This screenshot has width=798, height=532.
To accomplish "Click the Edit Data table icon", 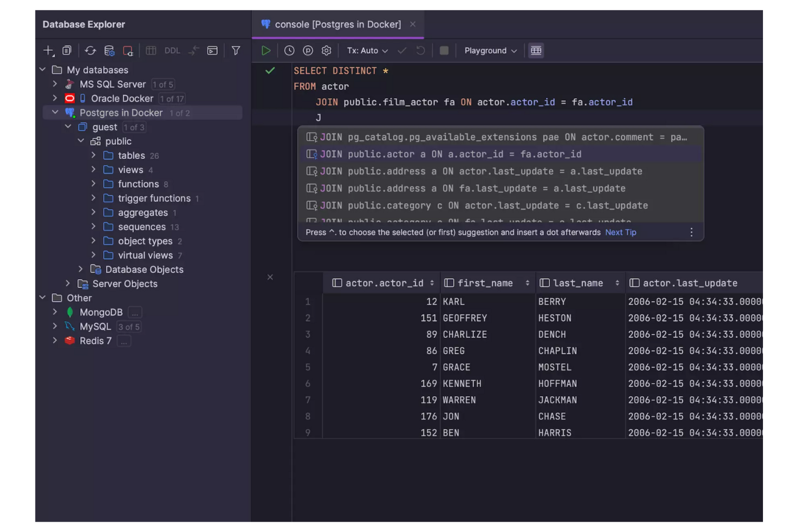I will point(151,51).
